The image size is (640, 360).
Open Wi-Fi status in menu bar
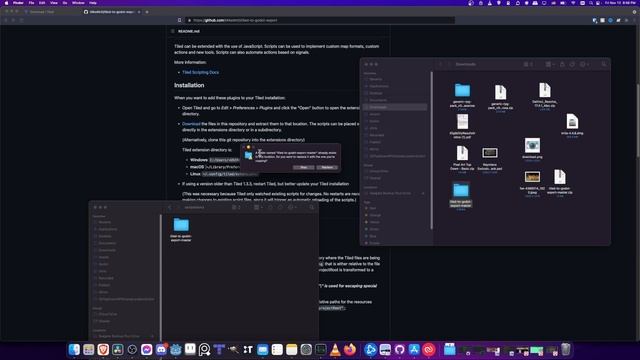[573, 3]
